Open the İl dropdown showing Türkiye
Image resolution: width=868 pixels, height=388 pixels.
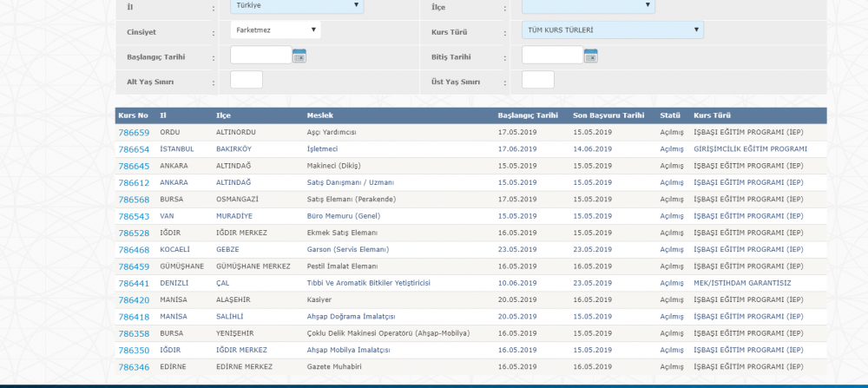click(x=297, y=5)
